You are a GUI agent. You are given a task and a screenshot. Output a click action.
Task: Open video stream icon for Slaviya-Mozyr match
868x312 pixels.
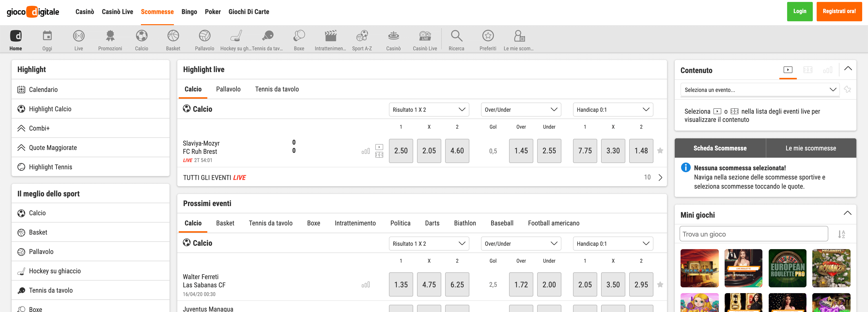(x=379, y=147)
